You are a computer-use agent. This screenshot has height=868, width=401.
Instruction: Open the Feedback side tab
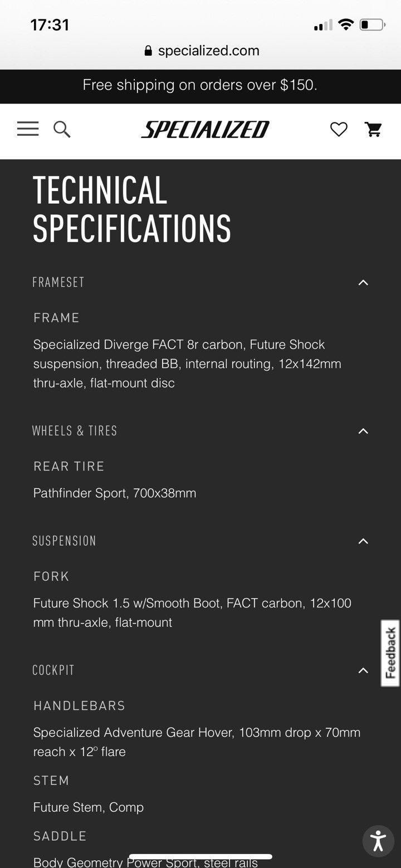click(390, 653)
